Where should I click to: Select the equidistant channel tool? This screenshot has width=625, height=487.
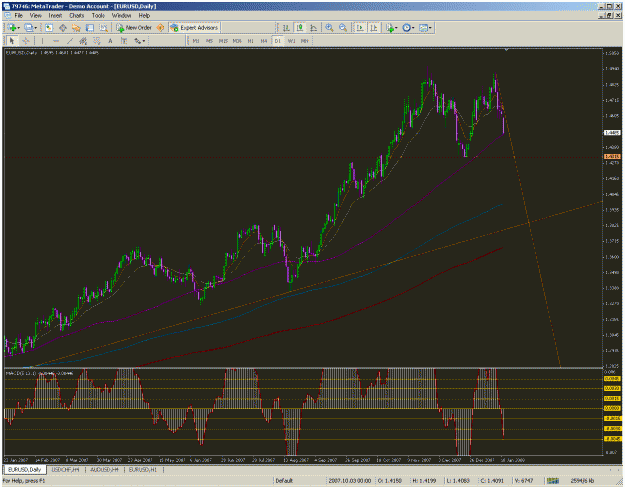tap(83, 41)
